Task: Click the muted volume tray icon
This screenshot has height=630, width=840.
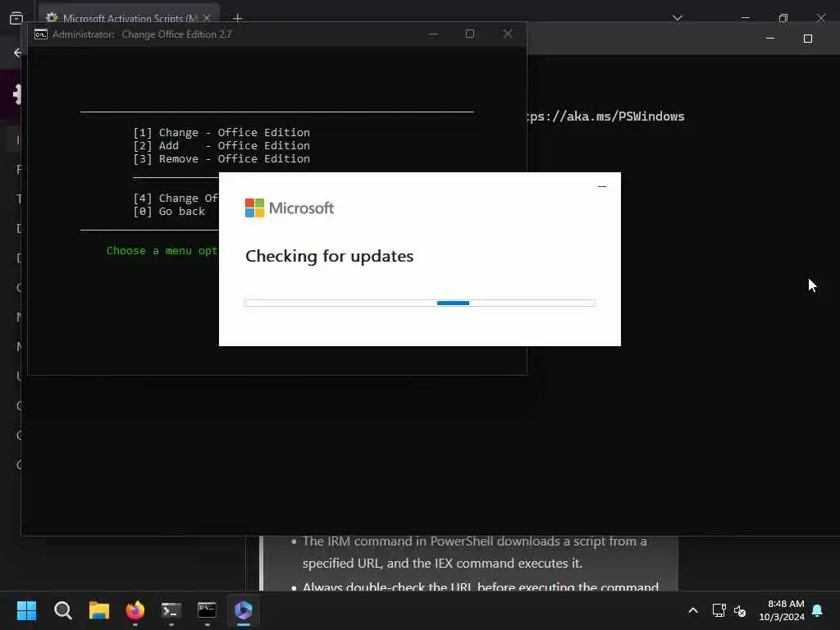Action: pyautogui.click(x=740, y=610)
